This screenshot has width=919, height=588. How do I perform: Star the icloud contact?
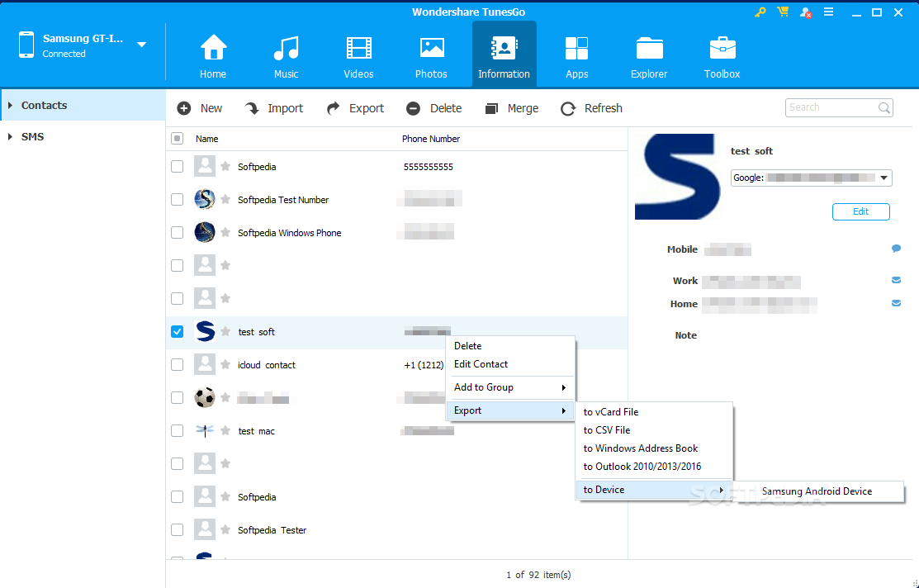click(225, 365)
